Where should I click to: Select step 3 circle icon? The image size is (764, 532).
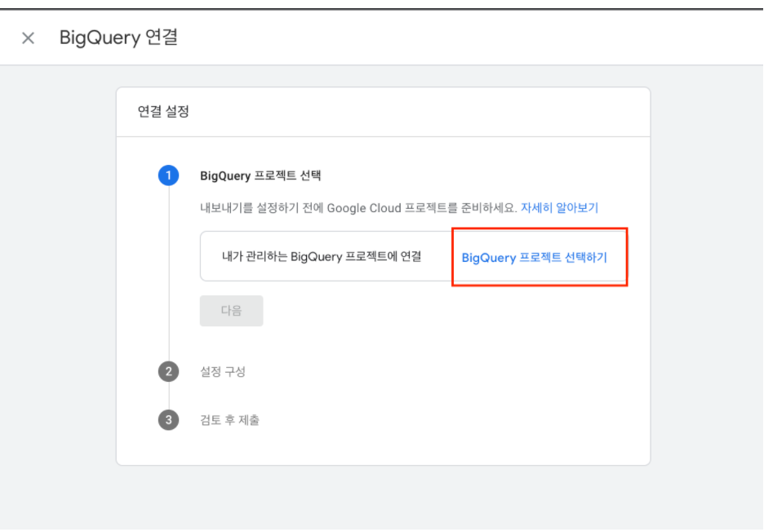point(169,420)
